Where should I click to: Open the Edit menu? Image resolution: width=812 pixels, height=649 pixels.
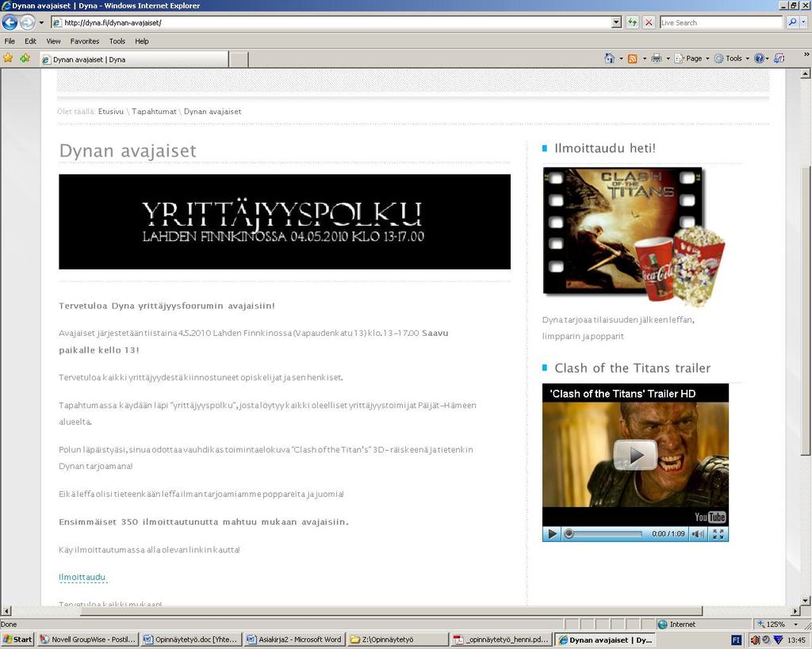click(31, 41)
